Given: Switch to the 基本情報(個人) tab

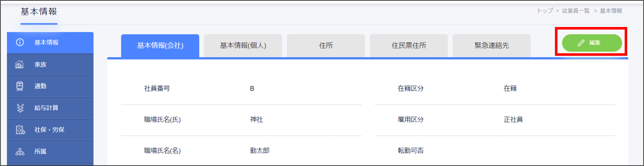Looking at the screenshot, I should tap(243, 46).
